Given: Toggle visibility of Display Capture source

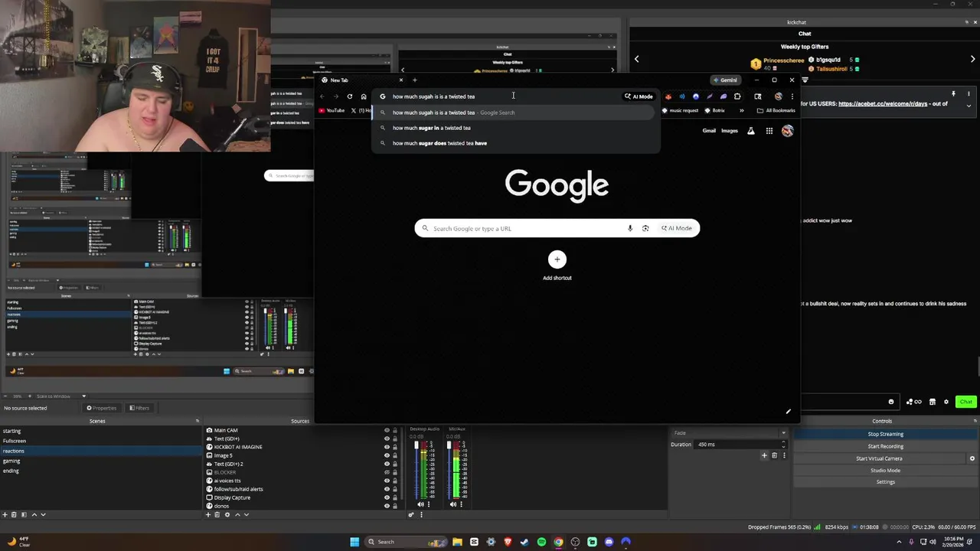Looking at the screenshot, I should tap(387, 497).
